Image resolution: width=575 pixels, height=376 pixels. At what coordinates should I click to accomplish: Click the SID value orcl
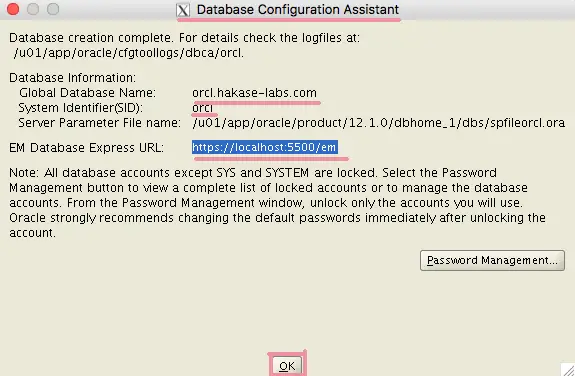(202, 108)
